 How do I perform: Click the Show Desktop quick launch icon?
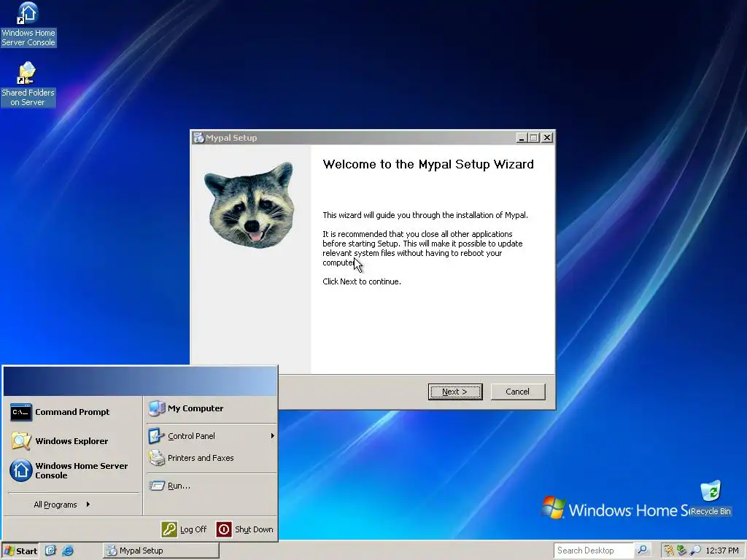tap(50, 551)
